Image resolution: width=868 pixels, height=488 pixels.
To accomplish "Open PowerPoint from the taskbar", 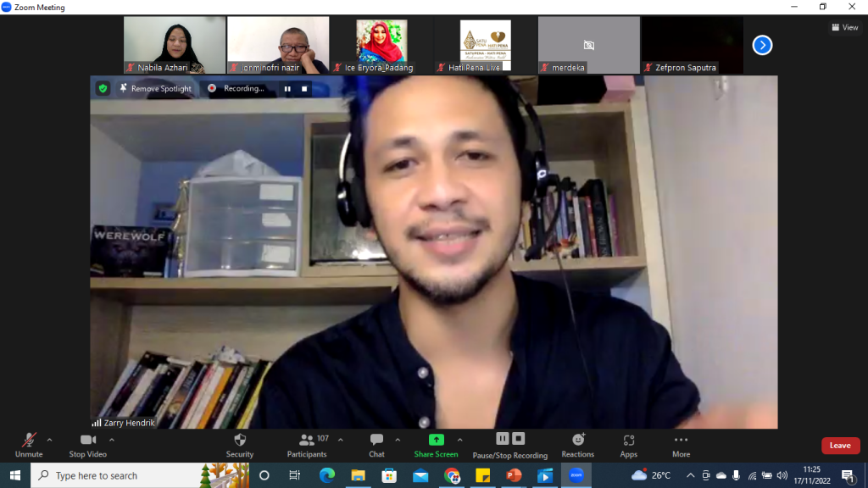I will (515, 475).
